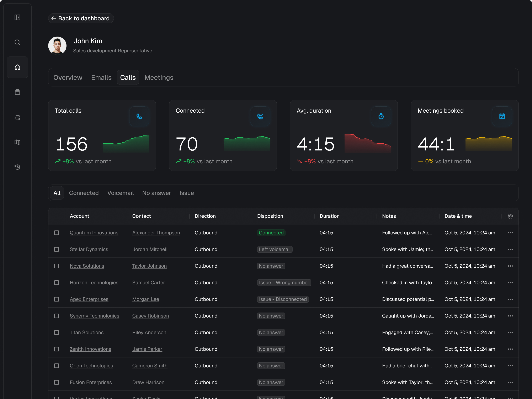Tick the Titan Solutions row checkbox
Viewport: 532px width, 399px height.
point(57,332)
